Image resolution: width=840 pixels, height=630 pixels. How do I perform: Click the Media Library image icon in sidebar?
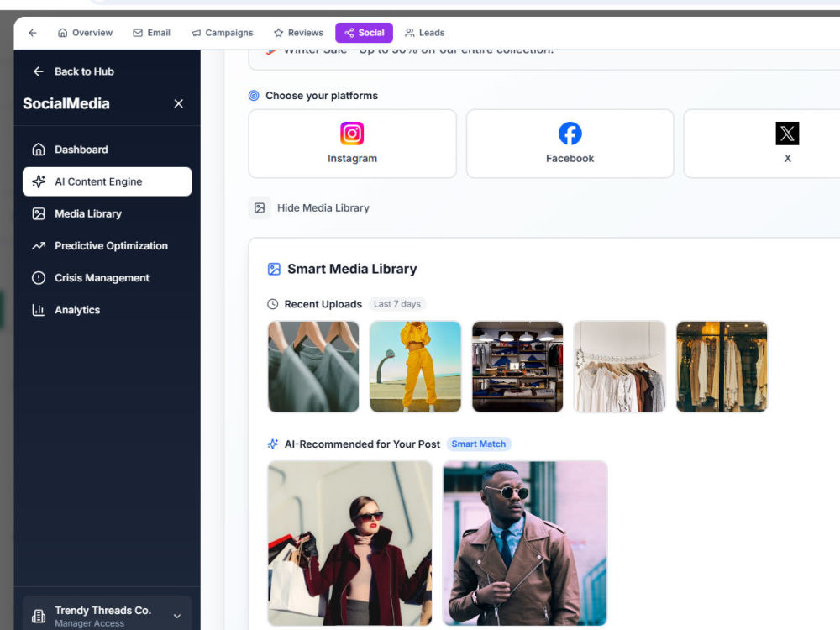(39, 213)
